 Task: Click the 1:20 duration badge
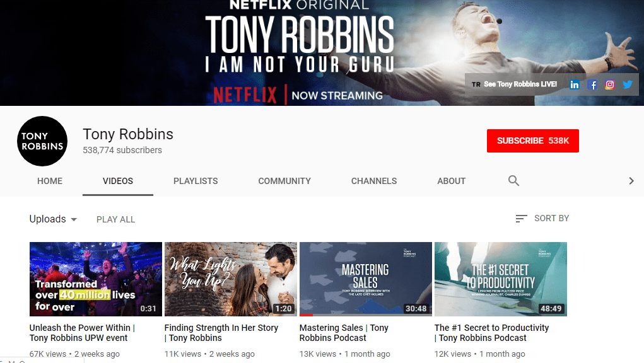283,308
